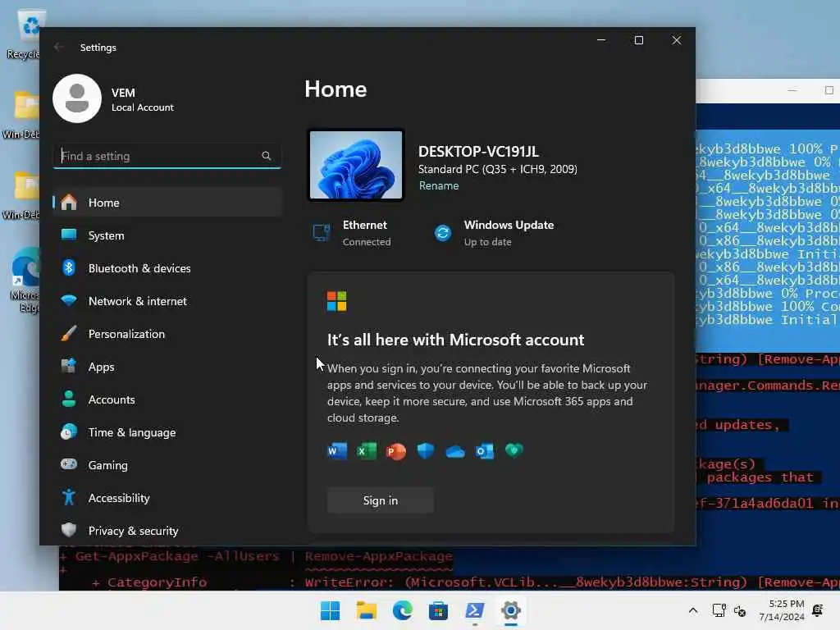The width and height of the screenshot is (840, 630).
Task: Open the Apps settings category
Action: (167, 367)
